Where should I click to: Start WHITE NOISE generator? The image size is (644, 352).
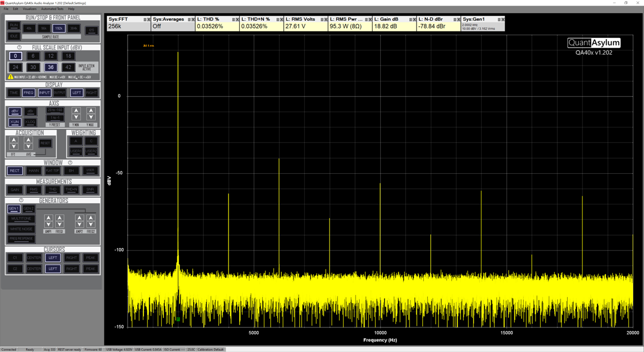point(21,229)
